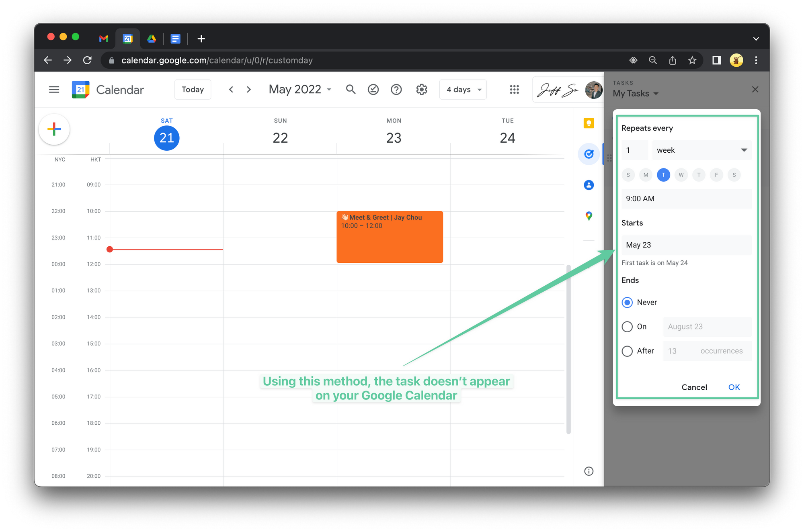Open the main menu hamburger icon
The image size is (804, 532).
[54, 90]
